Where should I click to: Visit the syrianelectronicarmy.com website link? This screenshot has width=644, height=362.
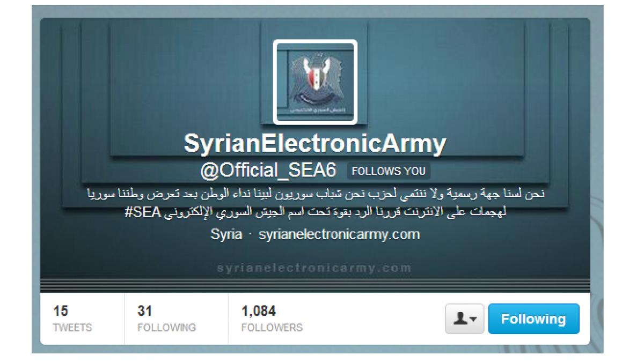(x=339, y=234)
